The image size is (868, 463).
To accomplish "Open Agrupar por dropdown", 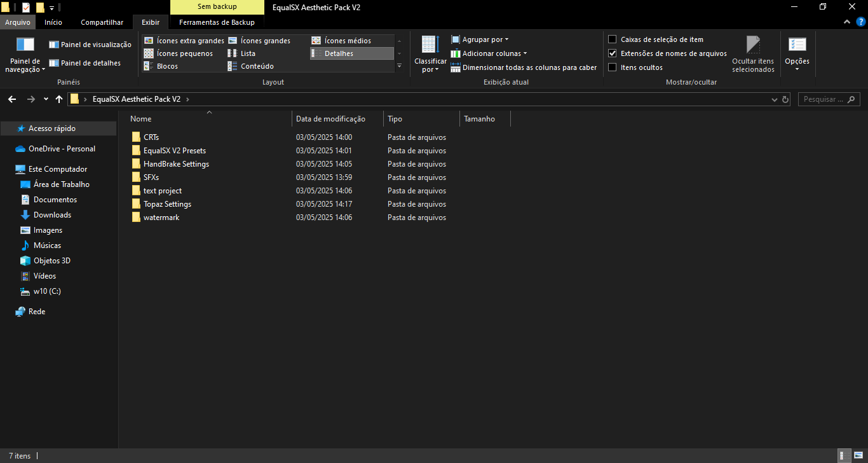I will tap(480, 39).
